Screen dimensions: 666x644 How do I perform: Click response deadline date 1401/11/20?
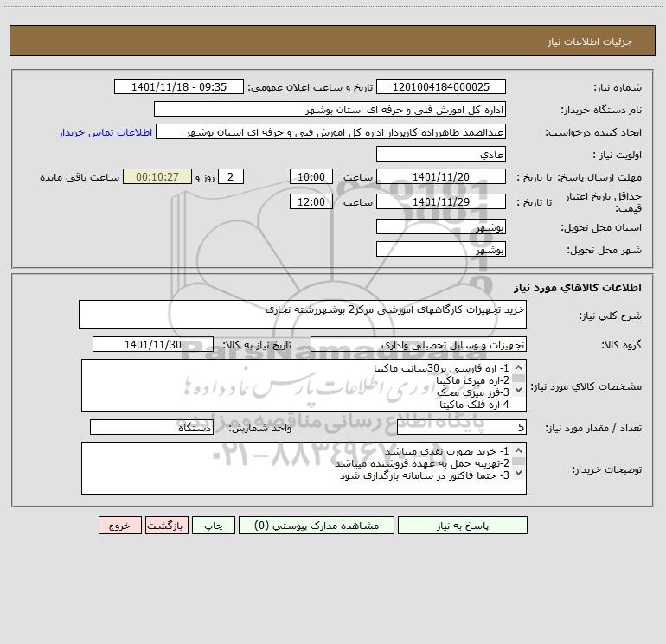click(x=441, y=176)
